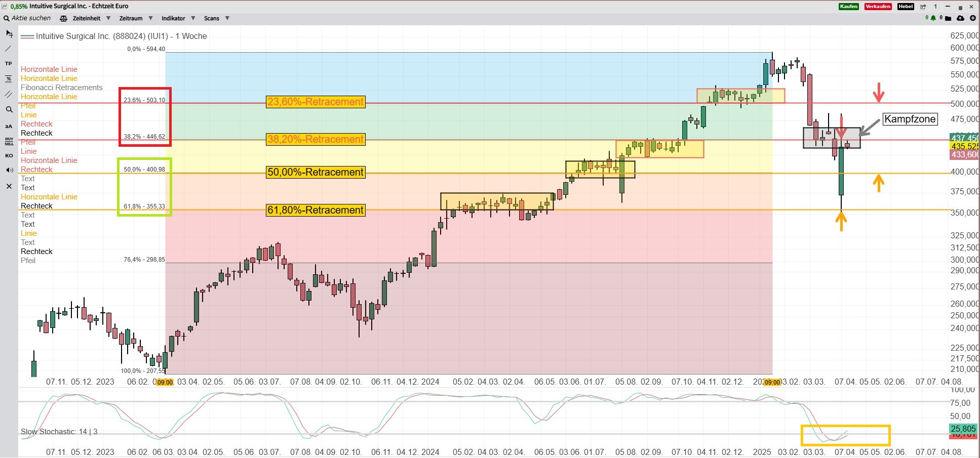Click the red 433,60 price tag
Image resolution: width=980 pixels, height=458 pixels.
point(964,155)
